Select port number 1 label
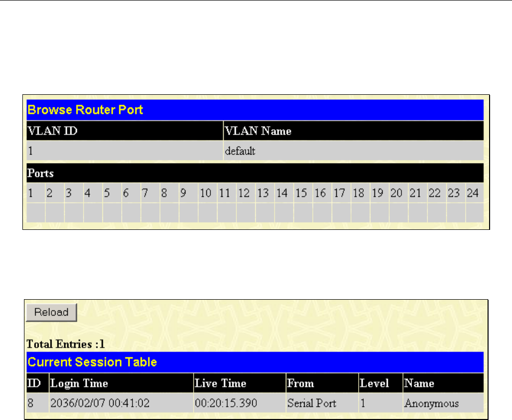 point(31,193)
